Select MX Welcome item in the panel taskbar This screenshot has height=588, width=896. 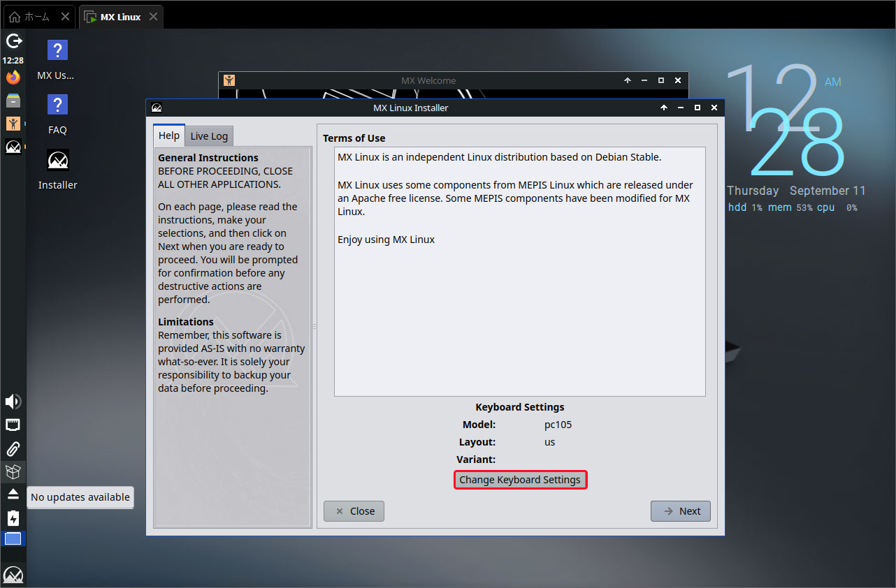(13, 124)
